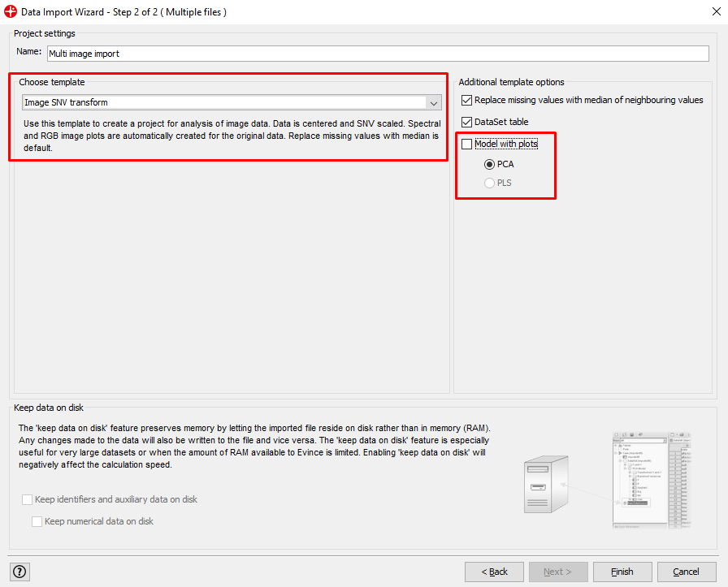Viewport: 728px width, 587px height.
Task: Go back with the Back button
Action: coord(494,572)
